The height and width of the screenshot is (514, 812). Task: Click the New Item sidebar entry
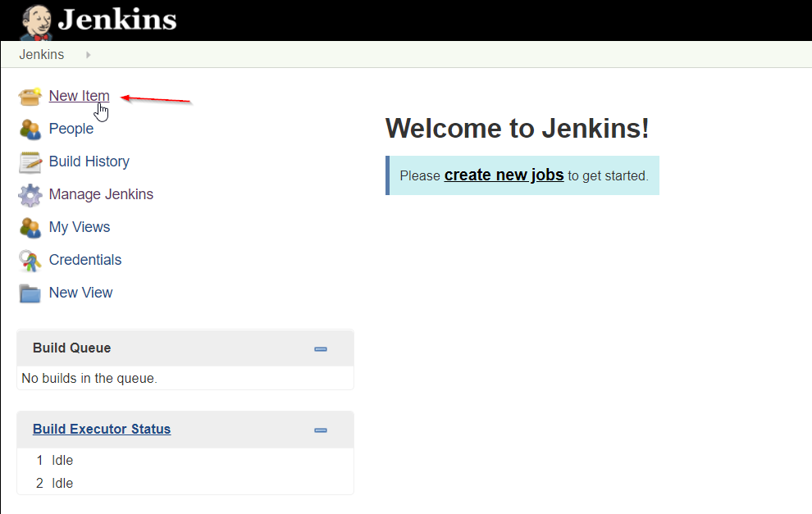coord(79,96)
